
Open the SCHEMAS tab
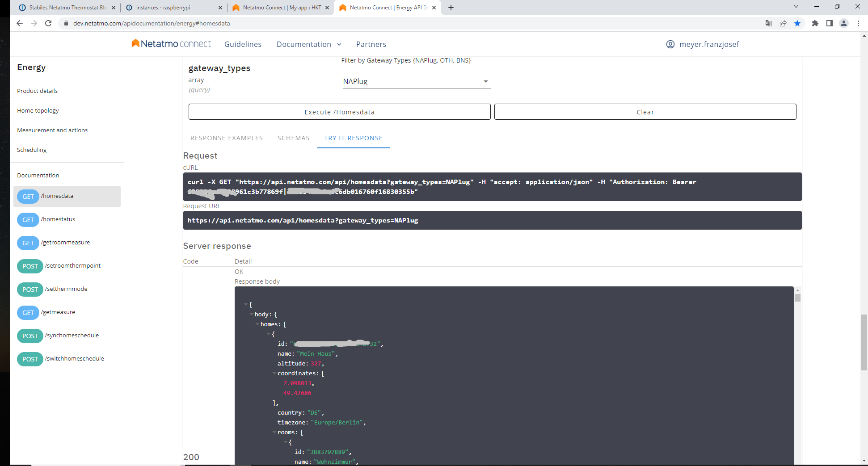[x=294, y=138]
